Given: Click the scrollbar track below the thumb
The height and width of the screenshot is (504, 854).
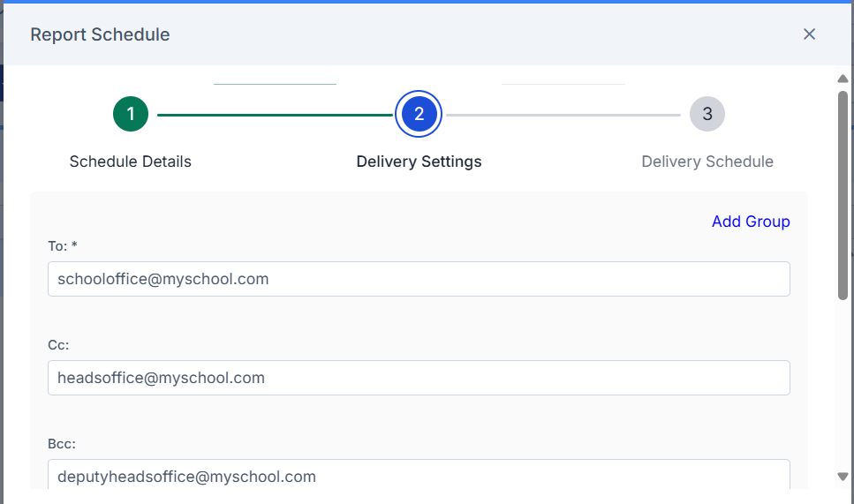Looking at the screenshot, I should point(843,384).
